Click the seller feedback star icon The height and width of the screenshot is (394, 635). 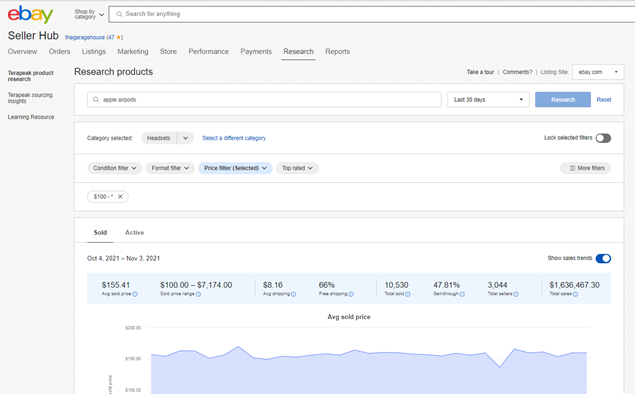click(119, 37)
